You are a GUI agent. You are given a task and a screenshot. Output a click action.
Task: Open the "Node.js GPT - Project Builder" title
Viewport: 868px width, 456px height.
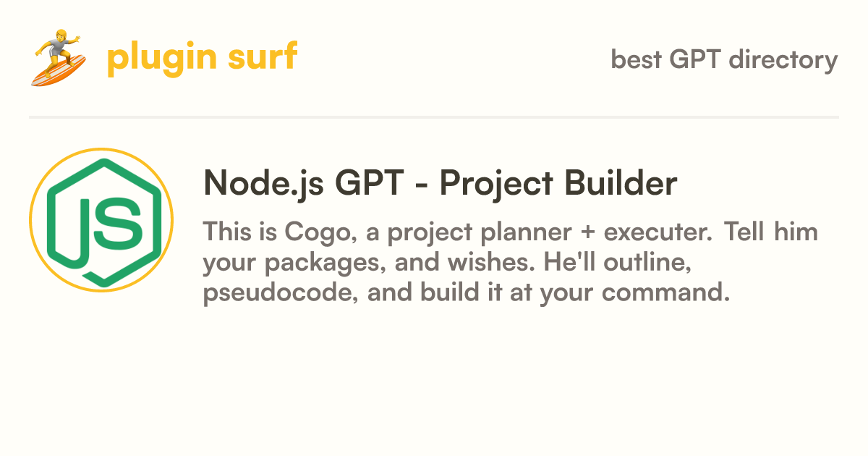coord(440,184)
